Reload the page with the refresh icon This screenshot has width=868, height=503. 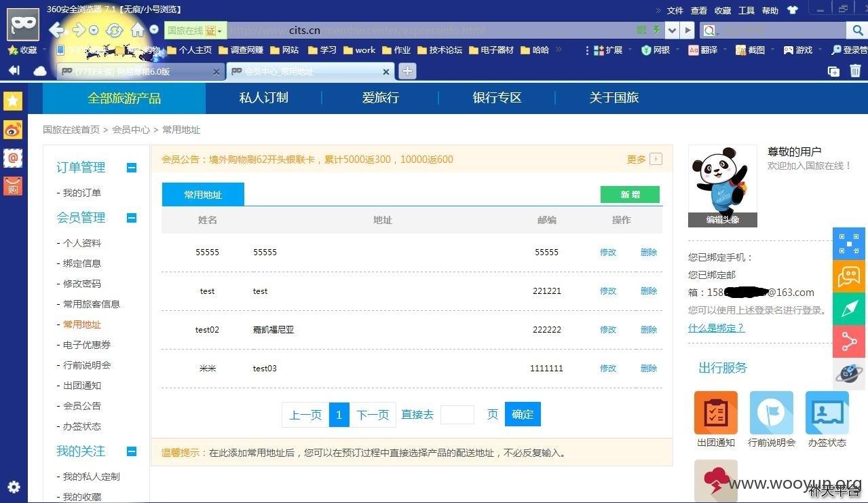114,30
